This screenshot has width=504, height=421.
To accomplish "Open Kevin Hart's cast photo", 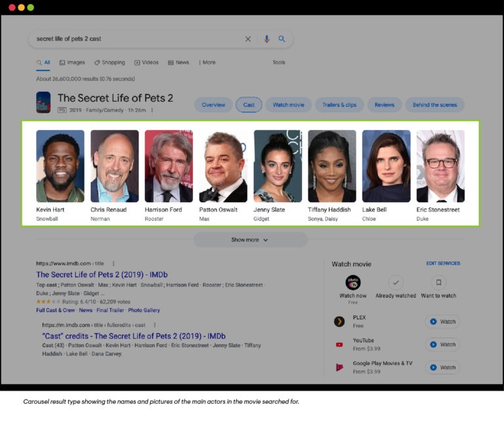I will click(x=60, y=166).
